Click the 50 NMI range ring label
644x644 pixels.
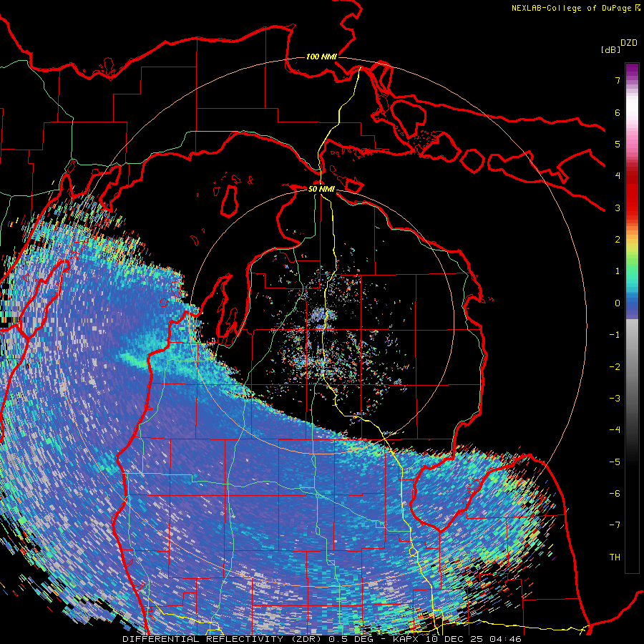click(321, 189)
